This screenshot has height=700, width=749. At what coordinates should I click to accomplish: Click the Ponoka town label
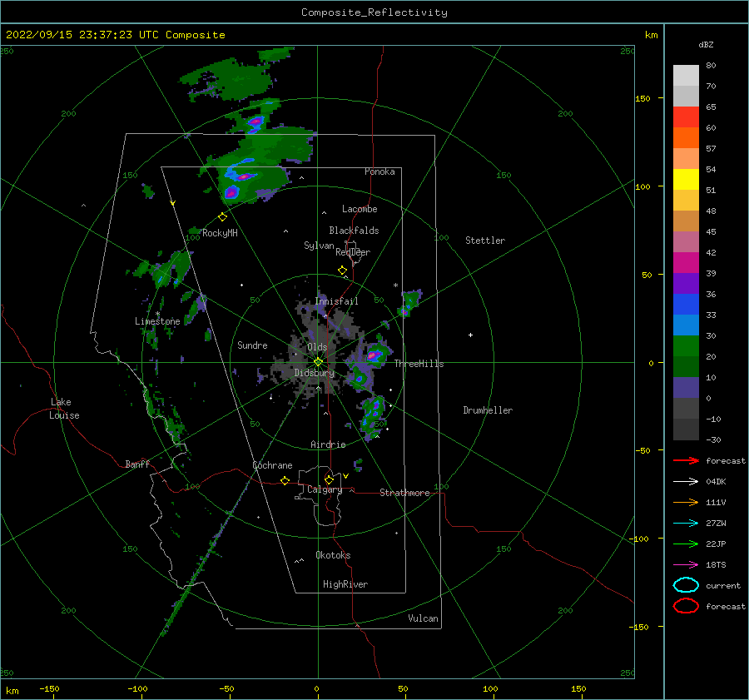point(379,171)
